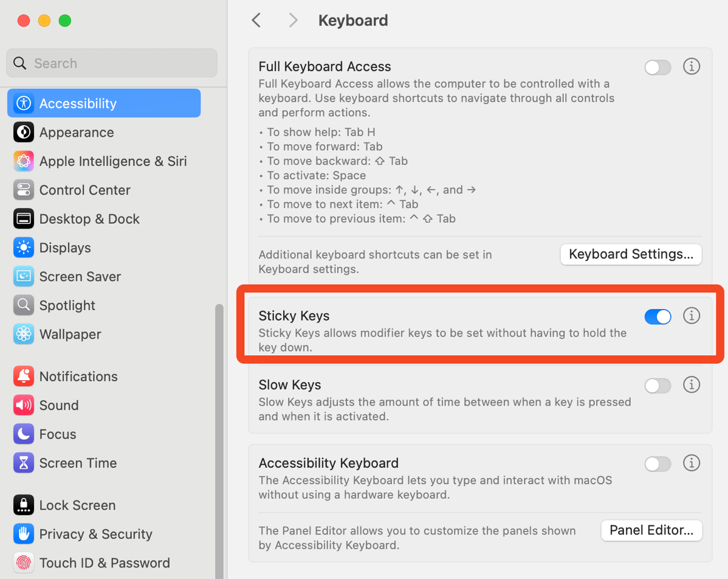This screenshot has width=728, height=579.
Task: Open Keyboard Settings
Action: point(630,254)
